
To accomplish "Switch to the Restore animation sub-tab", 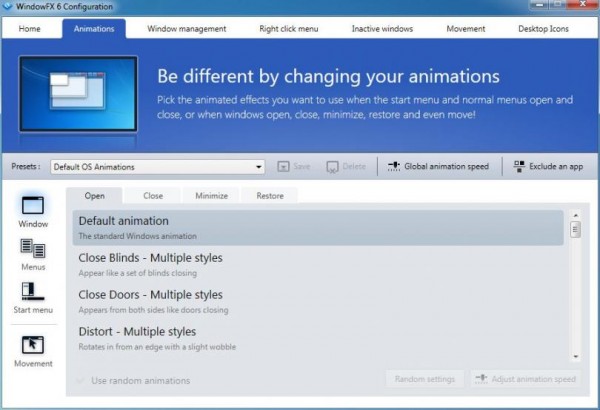I will tap(270, 196).
